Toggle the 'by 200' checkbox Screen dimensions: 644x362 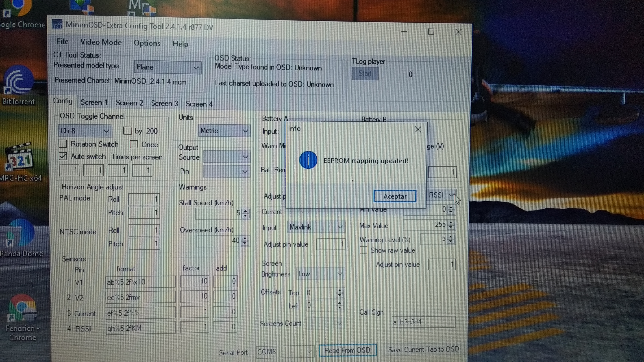click(127, 130)
